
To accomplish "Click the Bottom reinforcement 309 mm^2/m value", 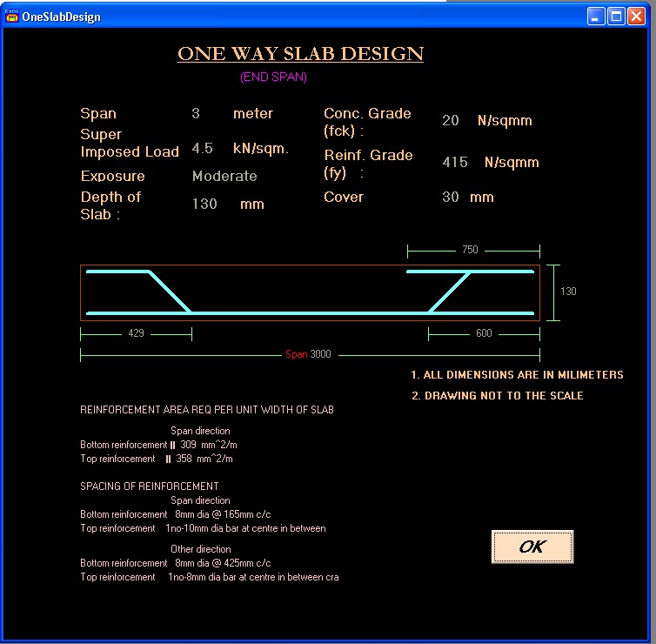I will click(x=209, y=445).
